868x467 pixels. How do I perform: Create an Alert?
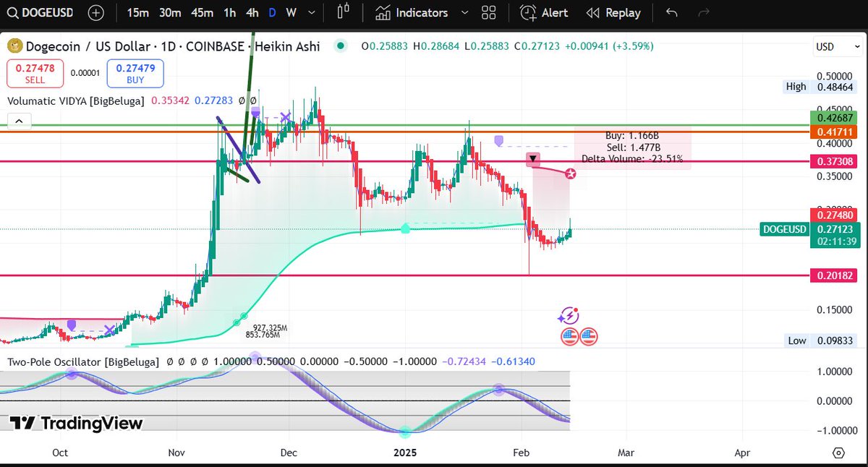(x=545, y=13)
